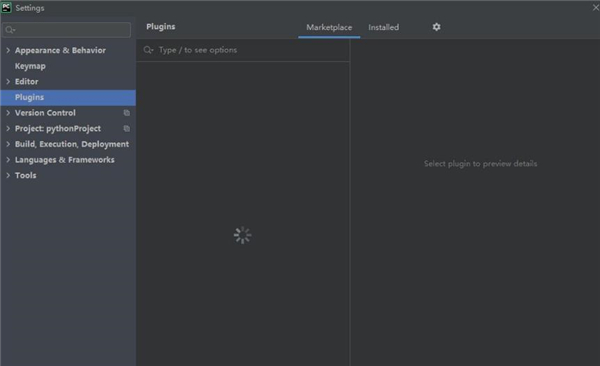This screenshot has height=366, width=600.
Task: Expand the Tools section chevron
Action: click(8, 175)
